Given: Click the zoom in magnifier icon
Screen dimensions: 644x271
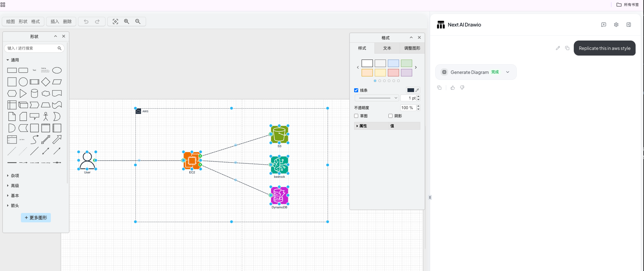Looking at the screenshot, I should (x=127, y=22).
